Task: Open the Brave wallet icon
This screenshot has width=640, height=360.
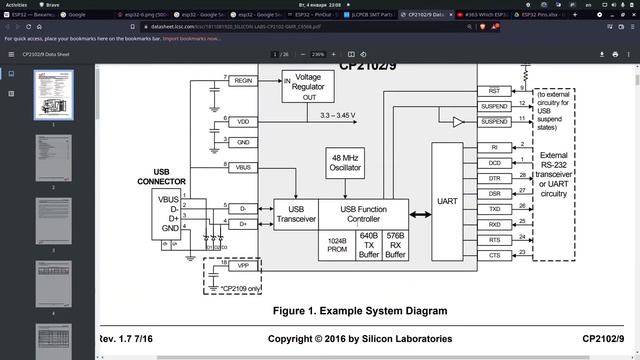Action: click(621, 27)
